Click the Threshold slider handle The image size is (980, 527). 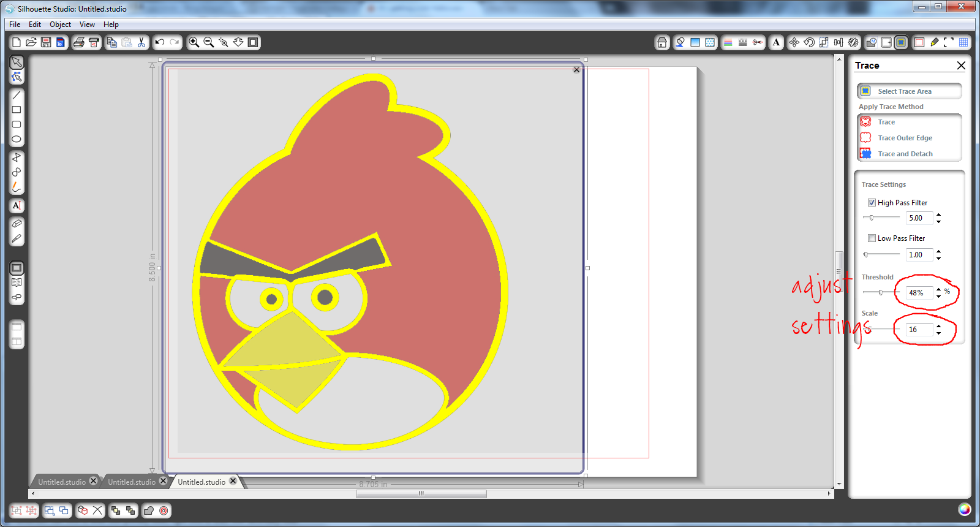(x=881, y=292)
